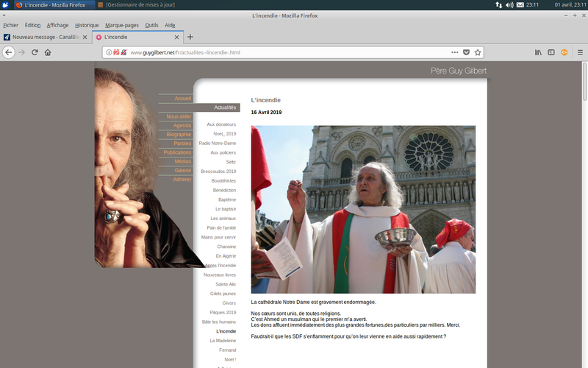The height and width of the screenshot is (368, 588).
Task: Open Bénédiction news item
Action: 225,190
